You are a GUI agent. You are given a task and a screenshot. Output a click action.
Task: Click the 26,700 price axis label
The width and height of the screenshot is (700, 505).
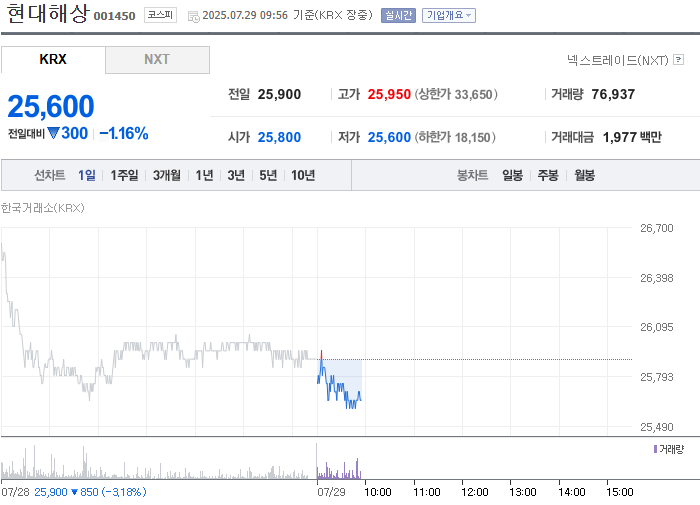(x=657, y=228)
